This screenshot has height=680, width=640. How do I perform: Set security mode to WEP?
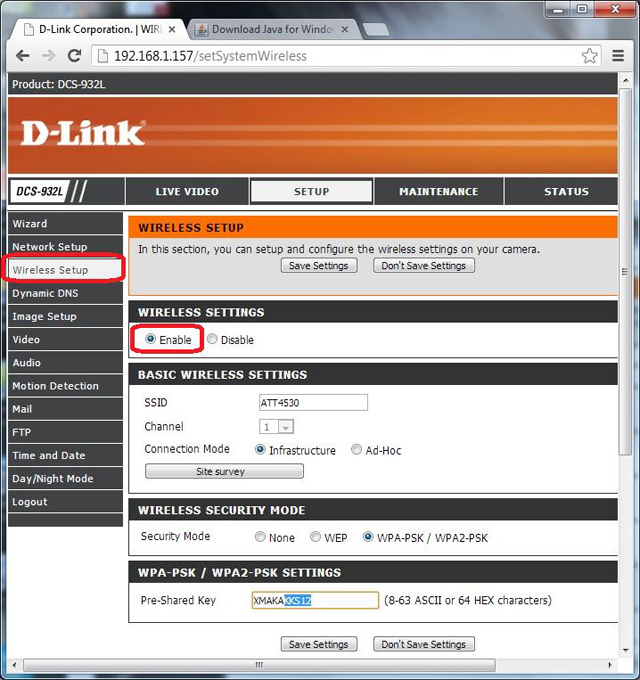point(315,537)
